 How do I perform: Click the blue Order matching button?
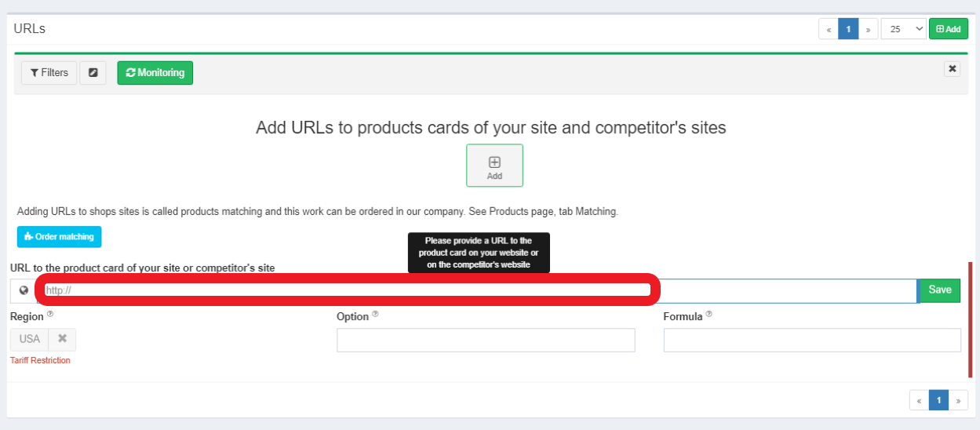pyautogui.click(x=60, y=236)
